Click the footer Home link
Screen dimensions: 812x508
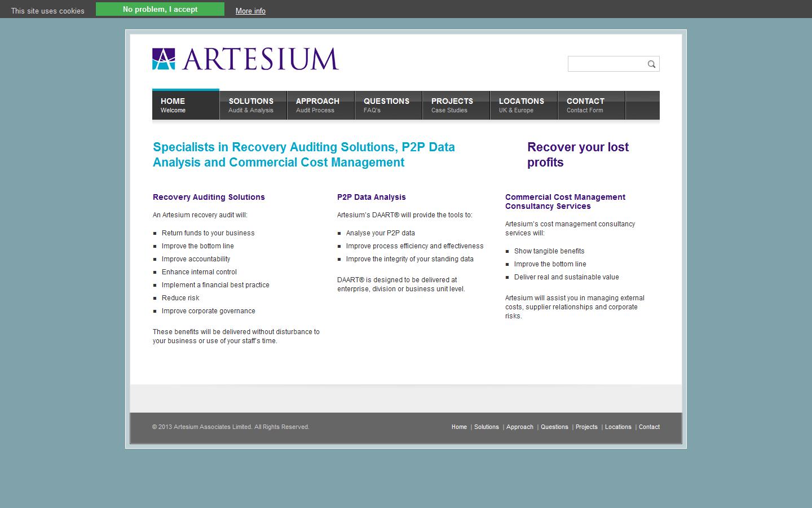459,427
